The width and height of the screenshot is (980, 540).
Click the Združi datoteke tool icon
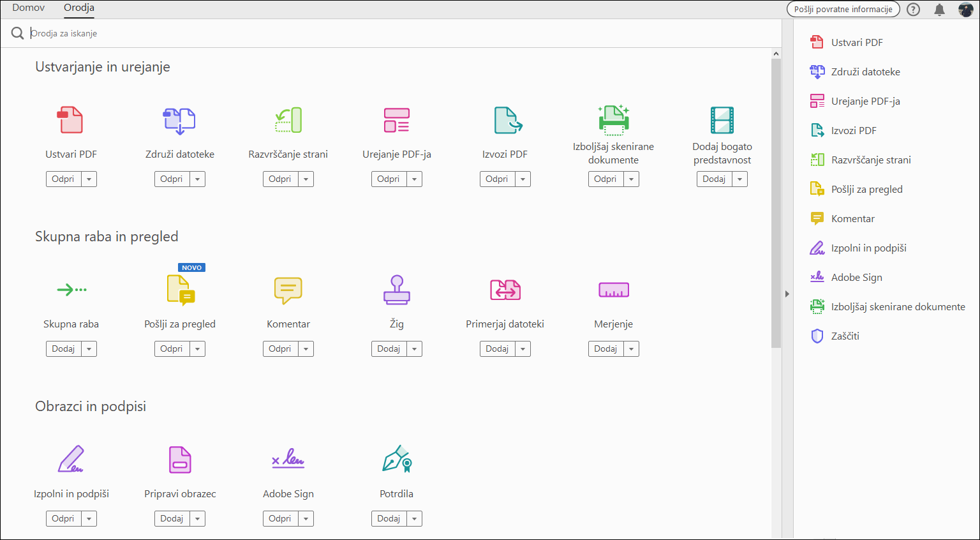click(179, 120)
